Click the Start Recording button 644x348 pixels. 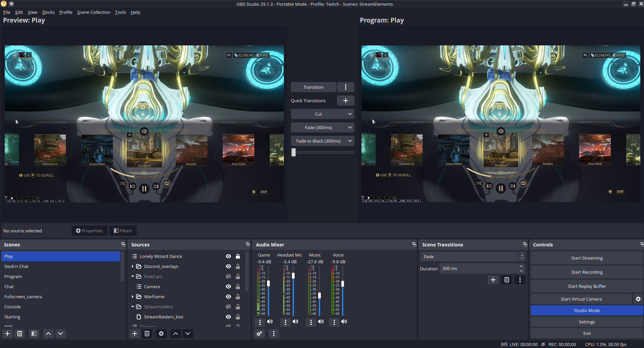(x=587, y=272)
